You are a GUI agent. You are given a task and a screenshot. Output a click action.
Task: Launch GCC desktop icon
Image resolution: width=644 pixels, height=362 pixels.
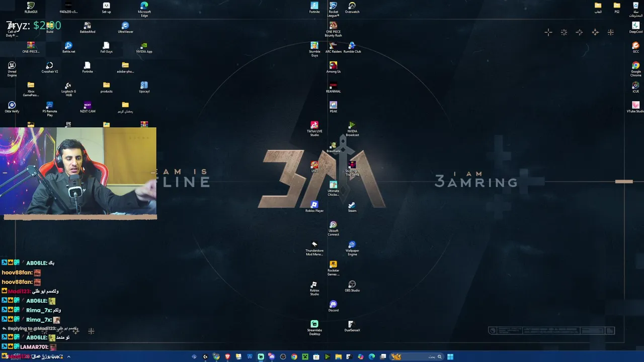(635, 47)
